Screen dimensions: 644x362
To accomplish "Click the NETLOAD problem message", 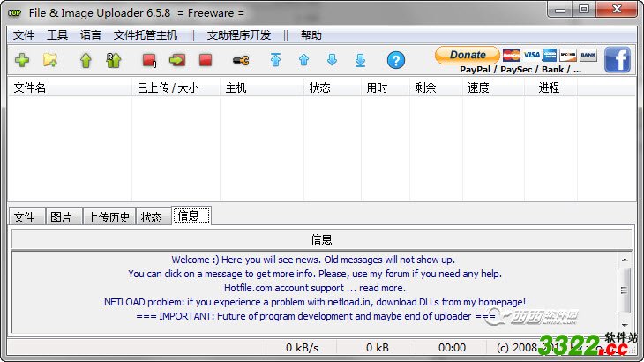I will tap(315, 302).
